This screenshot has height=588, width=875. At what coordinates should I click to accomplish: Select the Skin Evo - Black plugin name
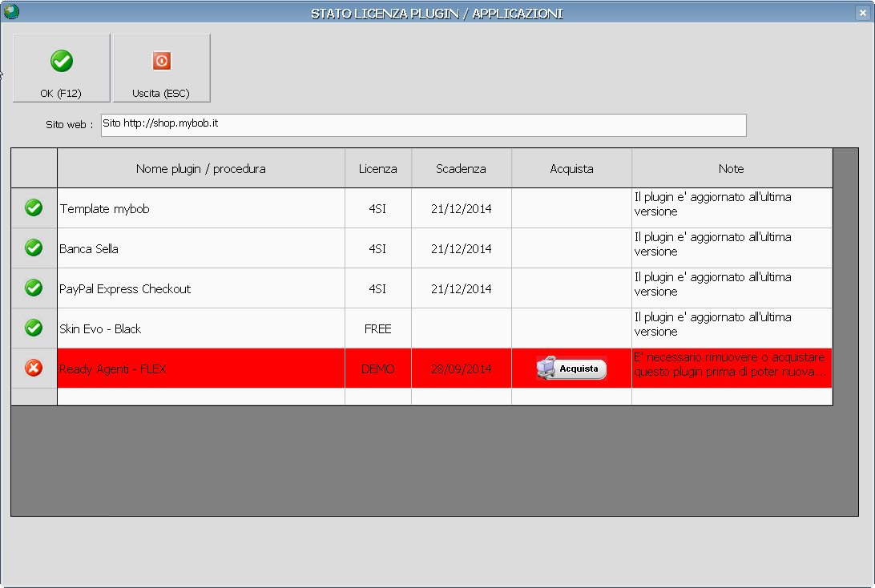pos(100,329)
